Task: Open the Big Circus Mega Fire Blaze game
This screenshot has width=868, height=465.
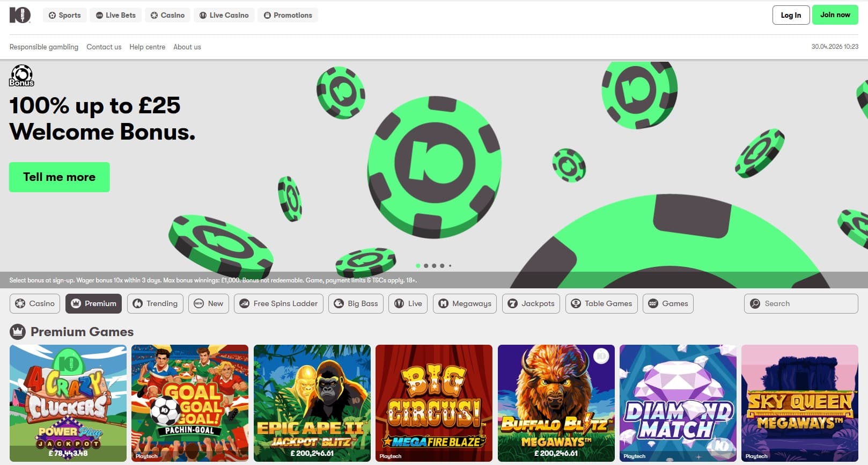Action: point(434,403)
